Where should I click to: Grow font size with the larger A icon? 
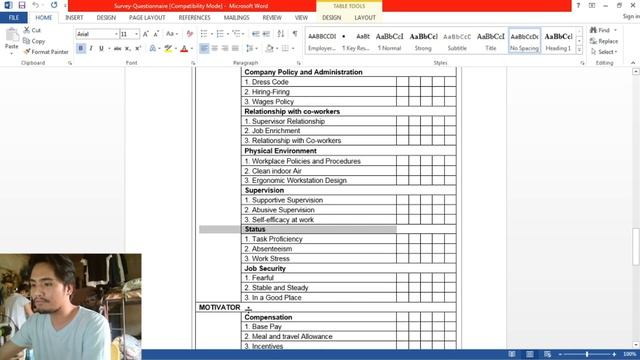(x=145, y=34)
